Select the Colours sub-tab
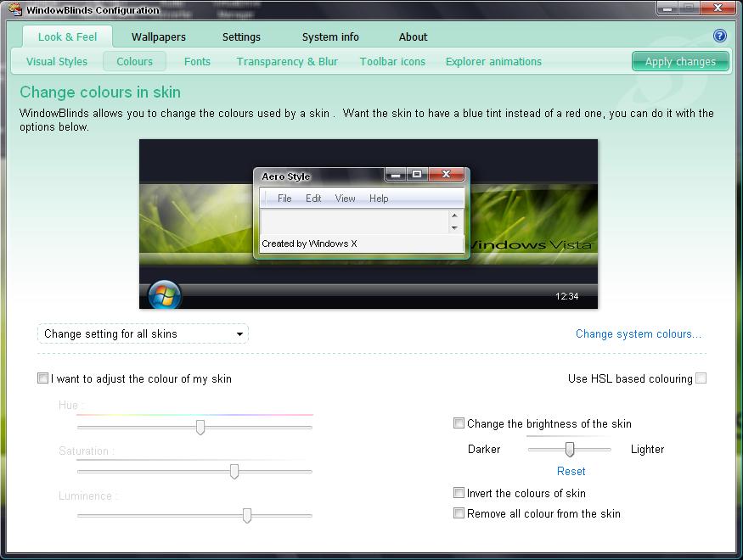 (134, 62)
